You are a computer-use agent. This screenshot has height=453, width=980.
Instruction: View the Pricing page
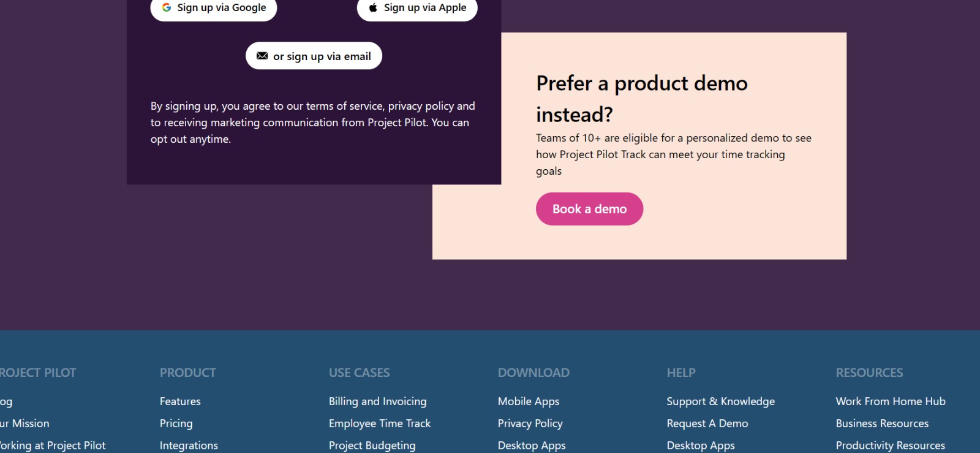coord(176,423)
